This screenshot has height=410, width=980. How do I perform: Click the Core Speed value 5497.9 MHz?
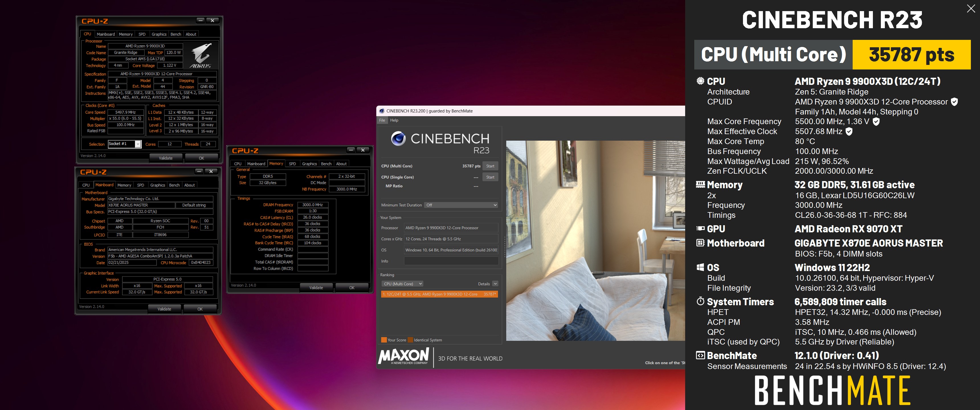tap(126, 112)
